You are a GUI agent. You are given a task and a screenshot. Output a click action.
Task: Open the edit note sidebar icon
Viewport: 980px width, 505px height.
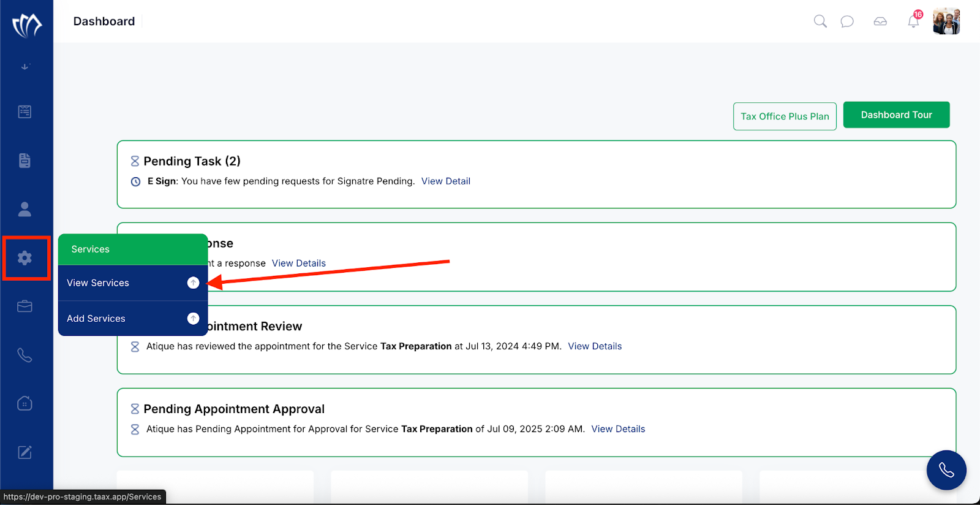click(24, 452)
